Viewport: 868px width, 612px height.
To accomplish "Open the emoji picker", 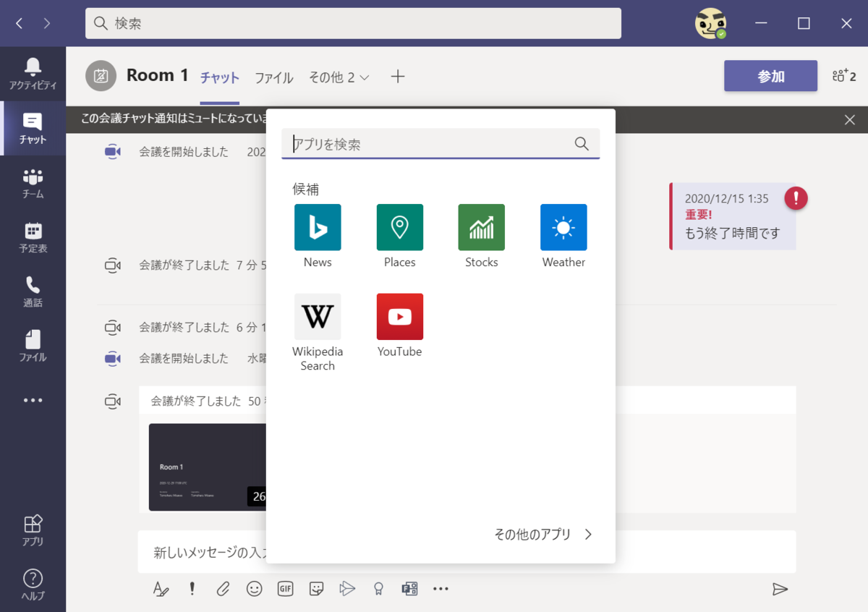I will coord(254,589).
